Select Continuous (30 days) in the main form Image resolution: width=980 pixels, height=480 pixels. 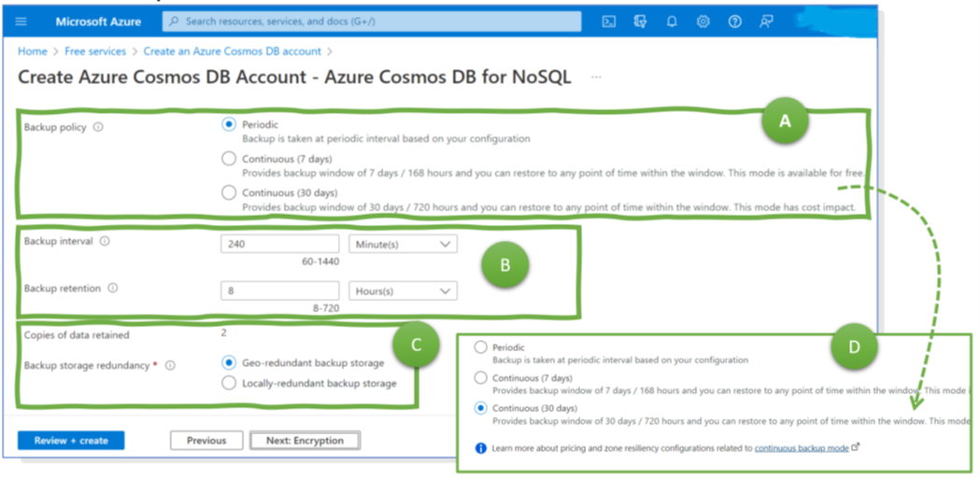tap(229, 192)
